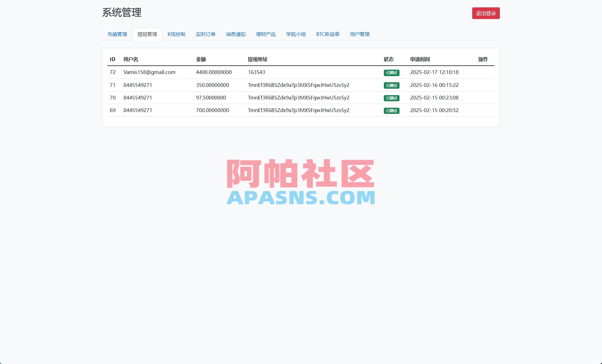Select the row with user Vamis158@gmail.com
This screenshot has width=602, height=364.
[x=149, y=72]
